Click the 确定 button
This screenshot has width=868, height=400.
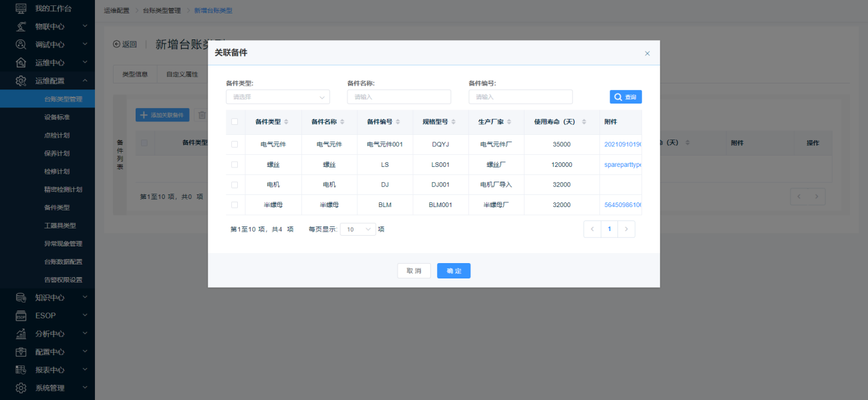454,270
